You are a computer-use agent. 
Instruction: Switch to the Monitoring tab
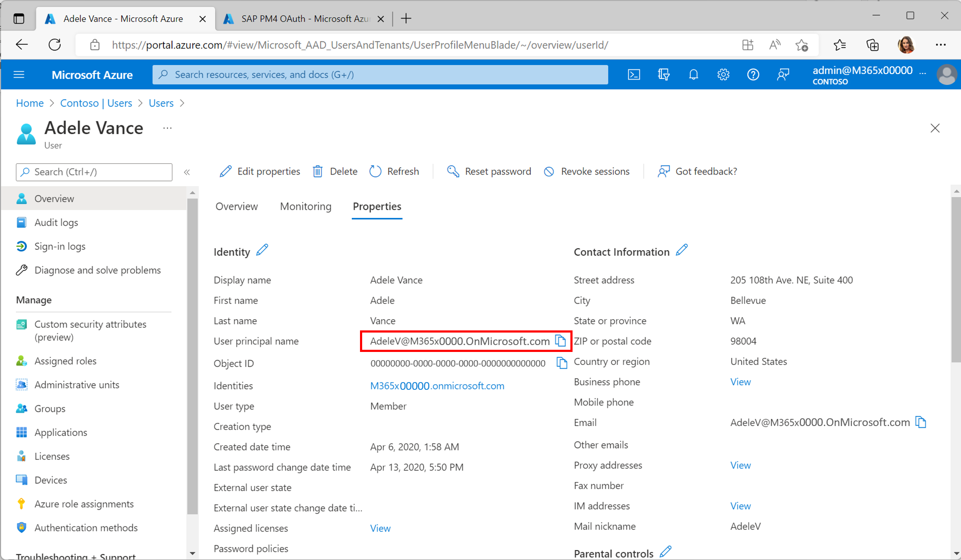click(305, 206)
